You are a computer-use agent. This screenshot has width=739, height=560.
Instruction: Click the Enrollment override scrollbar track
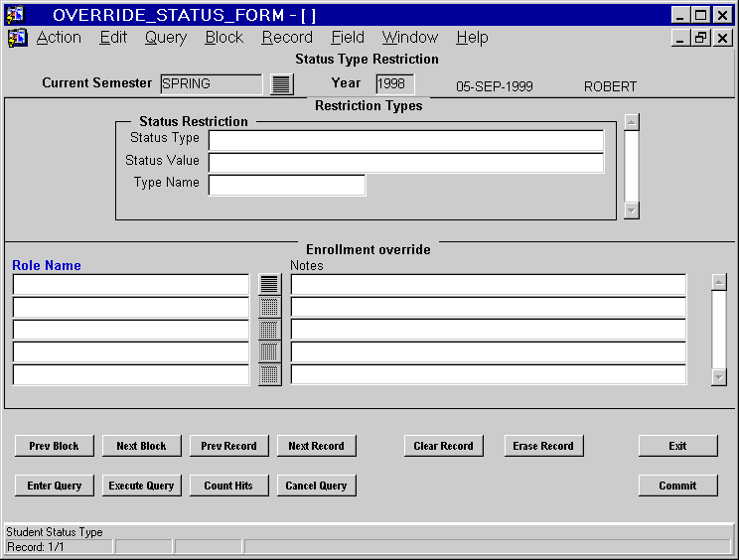point(719,330)
